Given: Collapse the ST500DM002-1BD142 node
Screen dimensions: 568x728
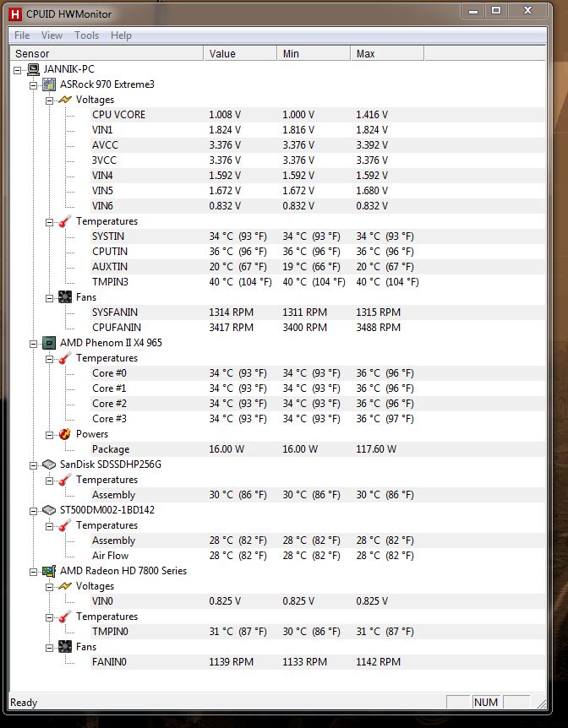Looking at the screenshot, I should pos(34,511).
